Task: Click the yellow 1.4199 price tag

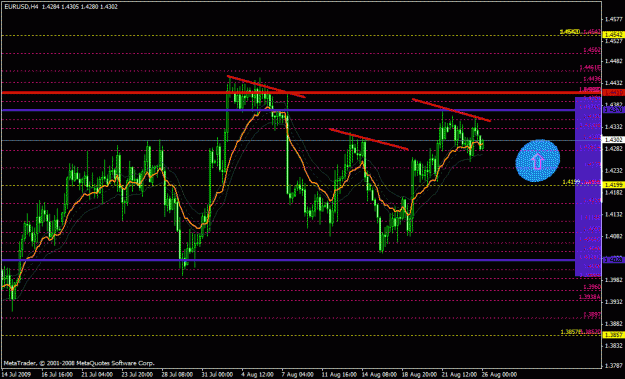Action: pyautogui.click(x=613, y=185)
